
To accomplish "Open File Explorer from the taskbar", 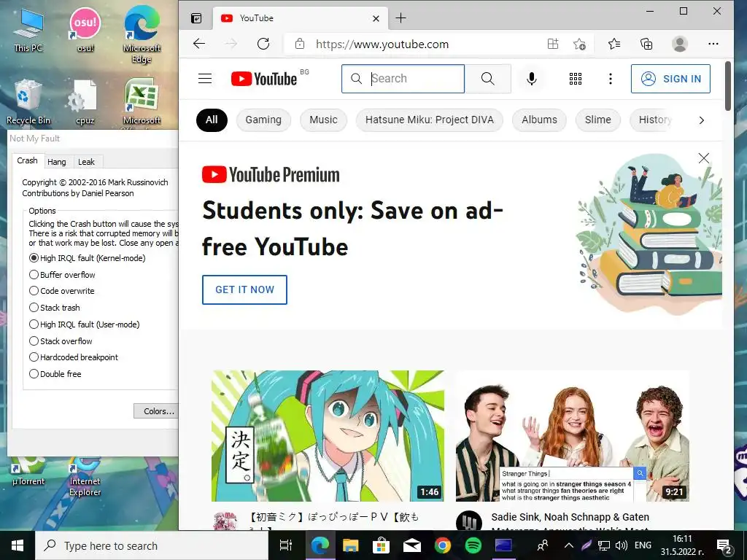I will pyautogui.click(x=351, y=545).
